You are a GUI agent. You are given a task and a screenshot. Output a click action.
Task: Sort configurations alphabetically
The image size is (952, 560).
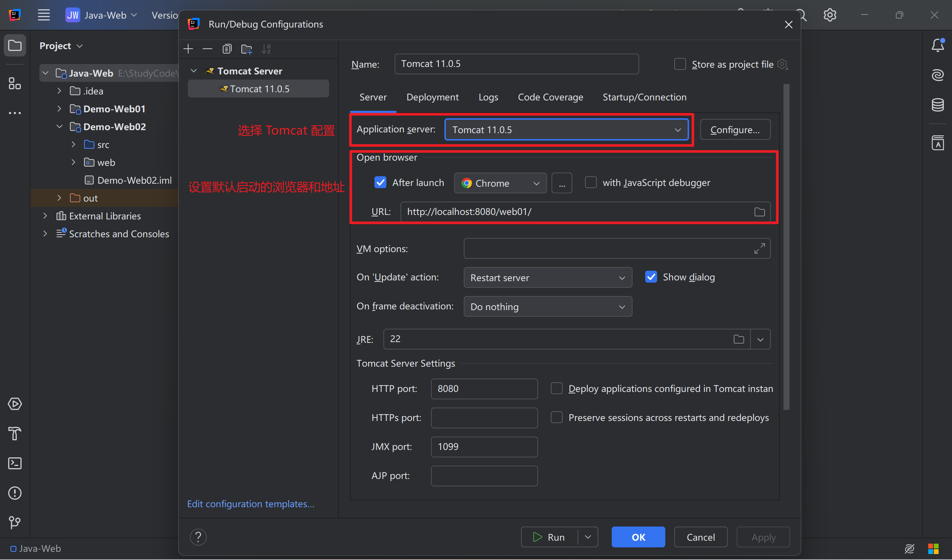click(x=266, y=49)
